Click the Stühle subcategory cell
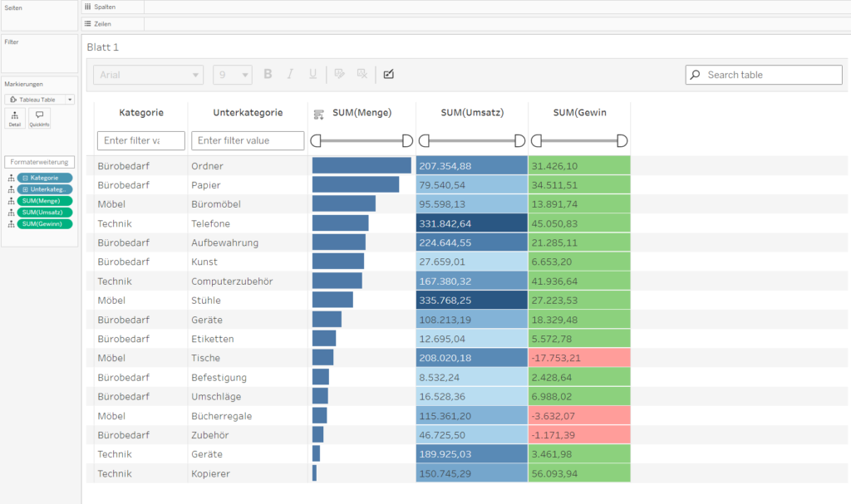 [248, 300]
